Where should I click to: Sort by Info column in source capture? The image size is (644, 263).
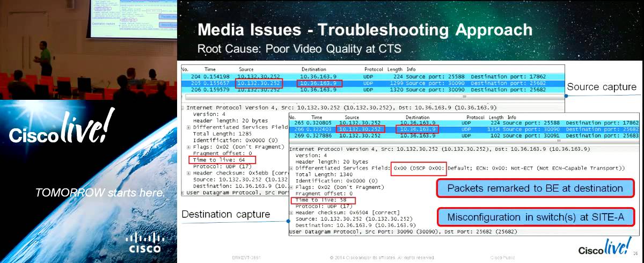[411, 70]
